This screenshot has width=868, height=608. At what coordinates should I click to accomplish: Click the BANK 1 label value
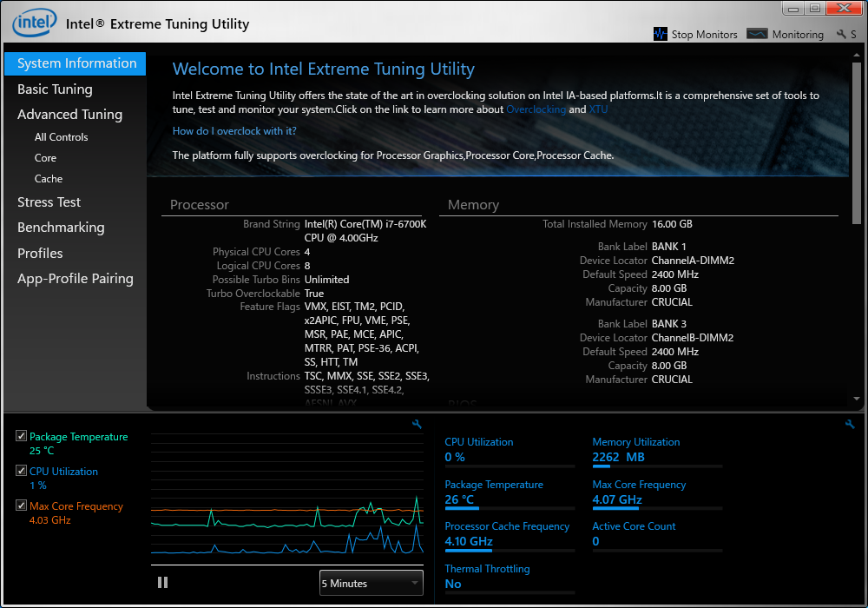(668, 247)
